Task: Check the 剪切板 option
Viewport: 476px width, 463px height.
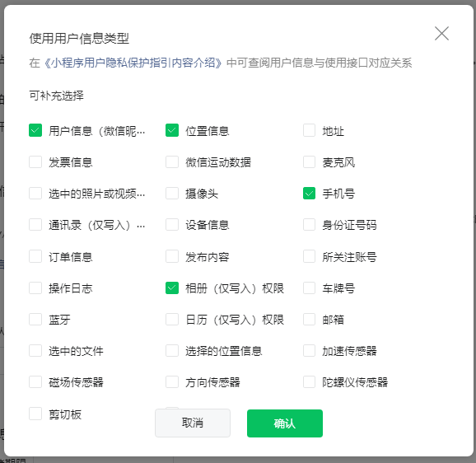Action: coord(35,414)
